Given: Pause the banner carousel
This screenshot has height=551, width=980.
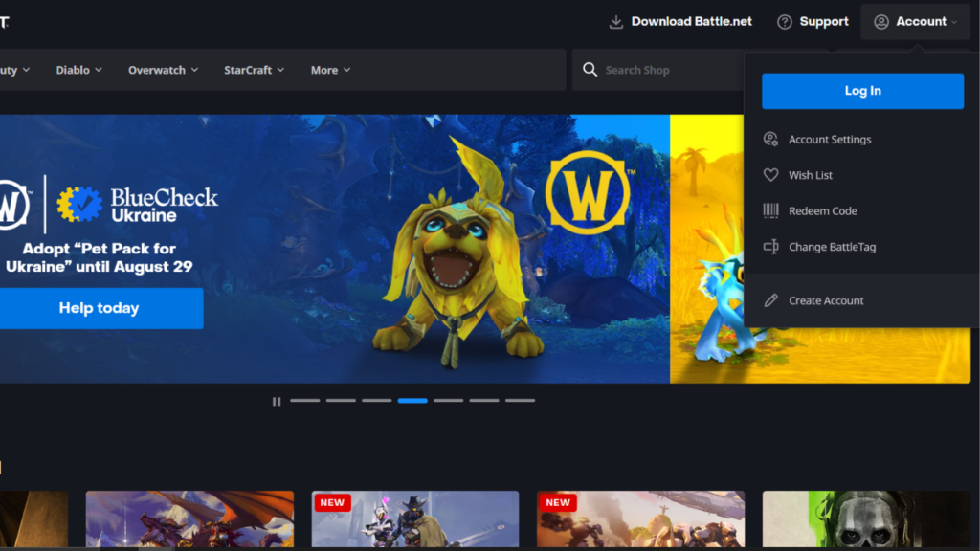Looking at the screenshot, I should coord(277,401).
